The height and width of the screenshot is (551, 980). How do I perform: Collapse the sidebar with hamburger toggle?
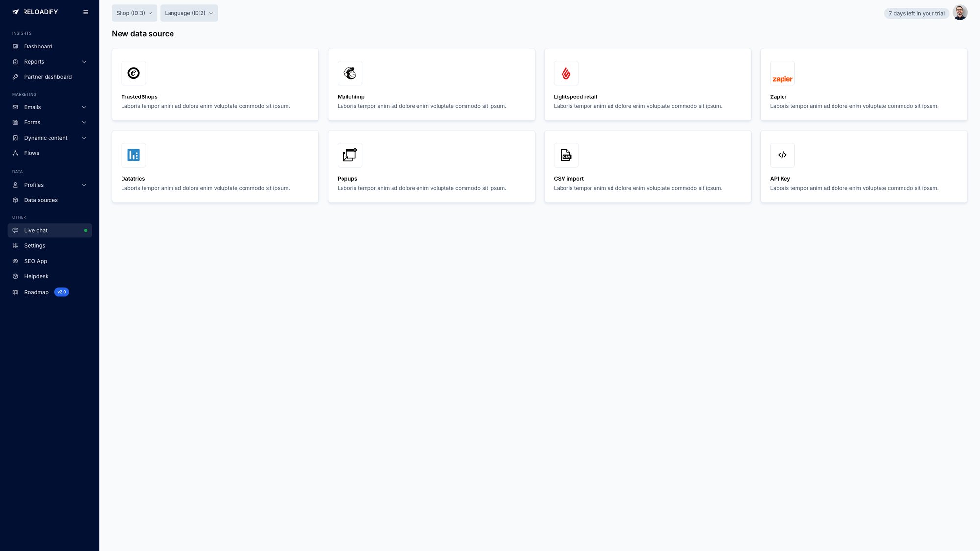point(86,12)
